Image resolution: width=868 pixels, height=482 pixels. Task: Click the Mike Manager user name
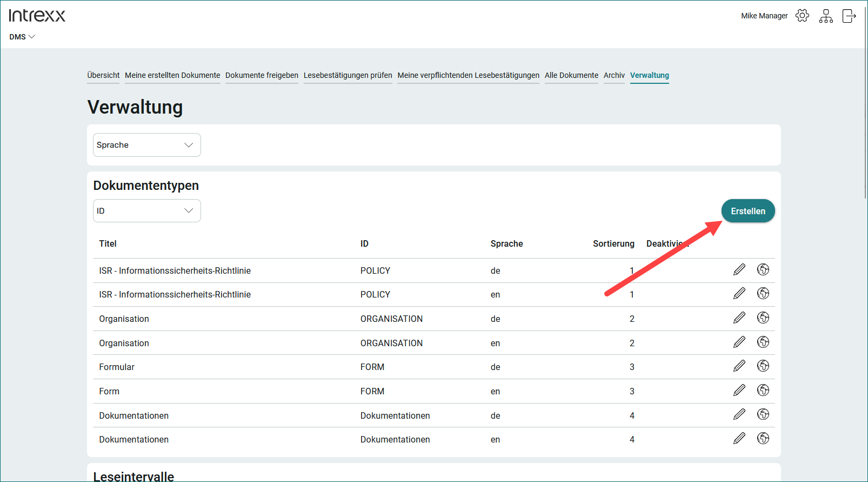[x=764, y=16]
